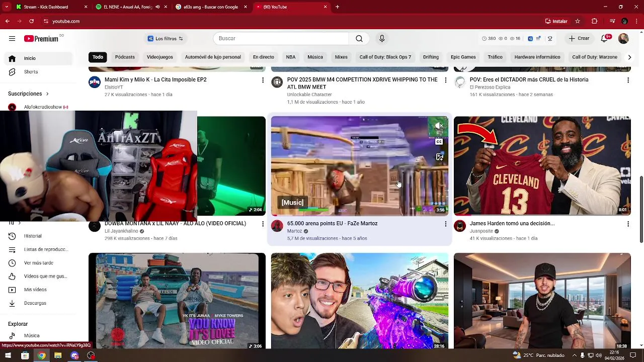Open the YouTube hamburger guide menu

coord(12,39)
